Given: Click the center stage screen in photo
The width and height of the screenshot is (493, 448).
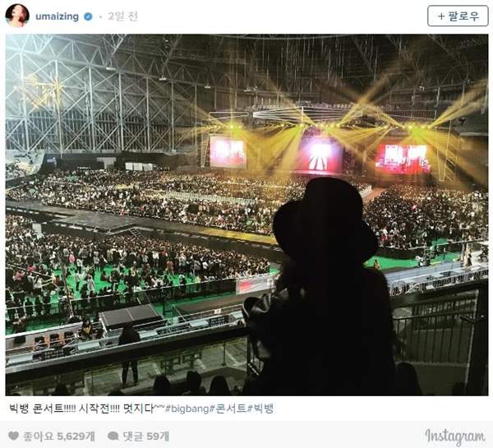Looking at the screenshot, I should (x=320, y=155).
